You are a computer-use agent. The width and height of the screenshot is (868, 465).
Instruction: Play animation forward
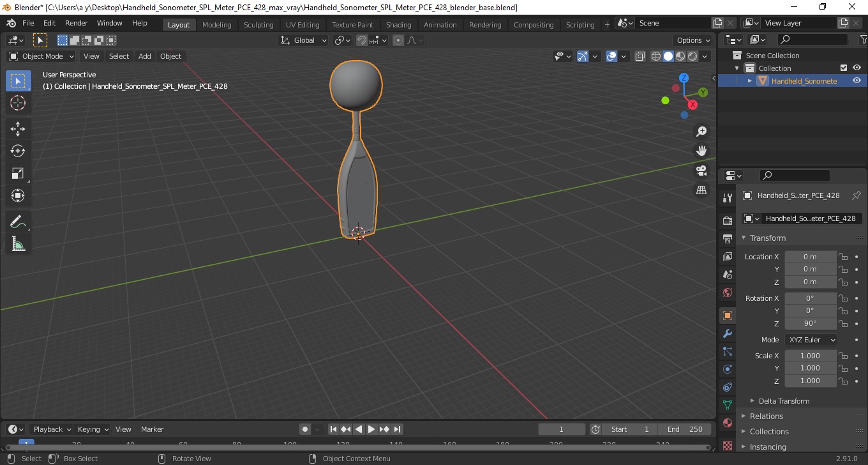click(x=371, y=429)
